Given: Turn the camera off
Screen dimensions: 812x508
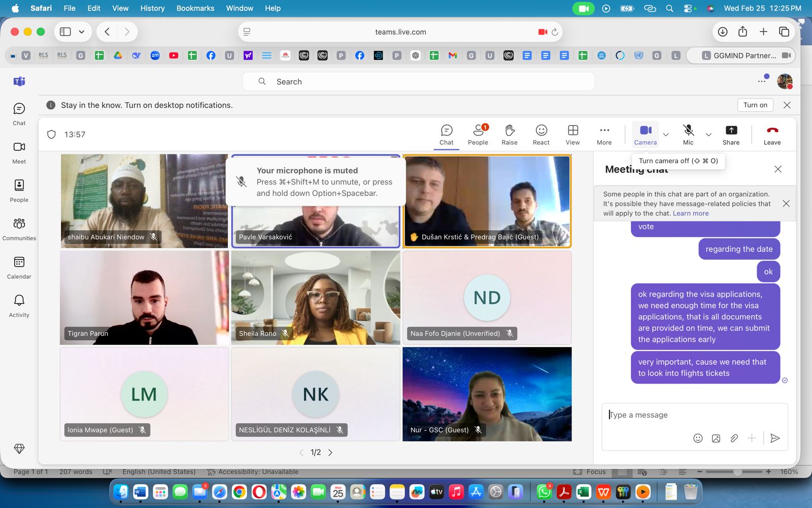Looking at the screenshot, I should 645,135.
